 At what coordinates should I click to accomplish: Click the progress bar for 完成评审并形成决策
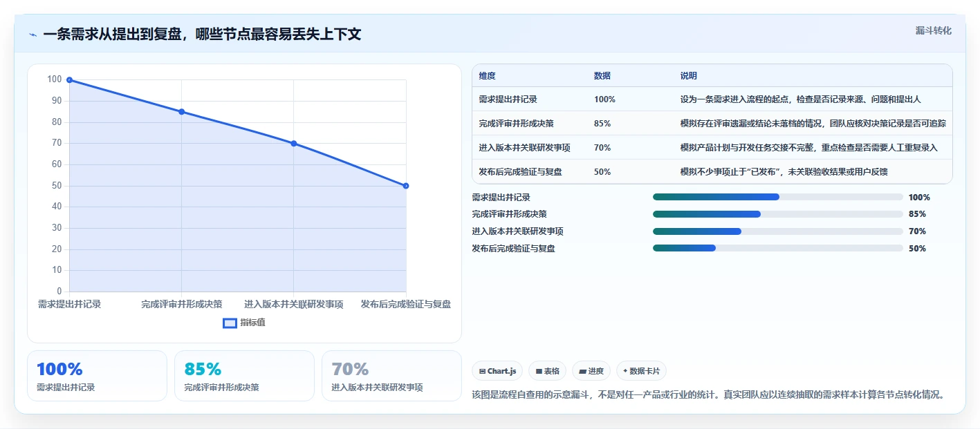pyautogui.click(x=778, y=214)
